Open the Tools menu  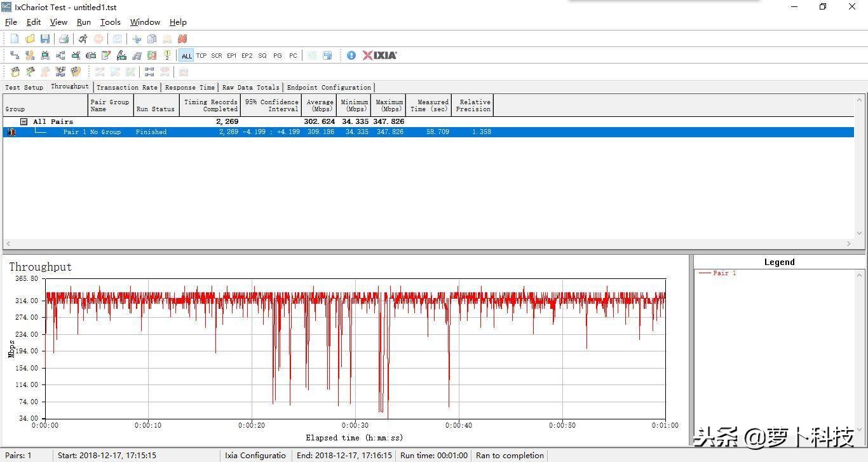[x=110, y=22]
